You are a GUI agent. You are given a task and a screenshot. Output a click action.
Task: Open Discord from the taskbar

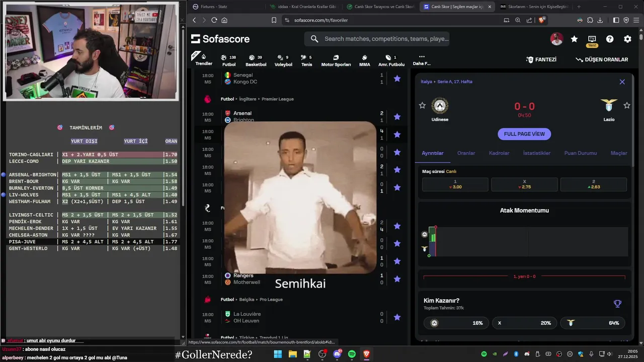(337, 354)
